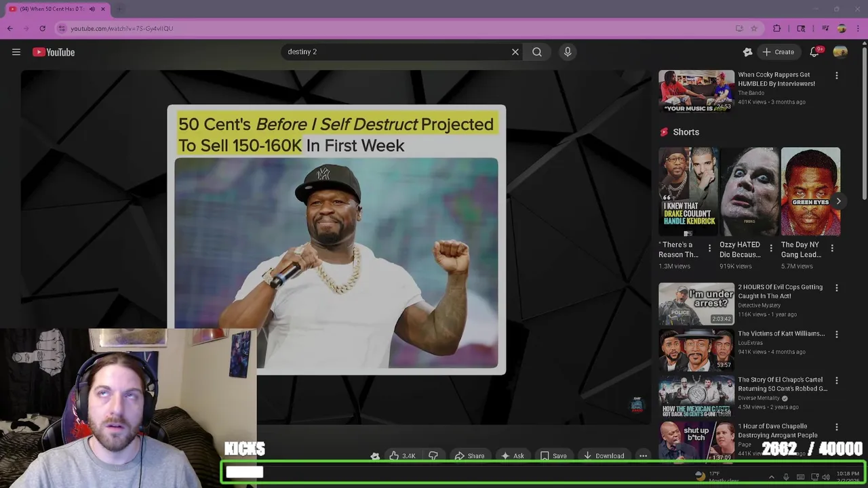Open options for The Day NY short
This screenshot has width=868, height=488.
pos(832,248)
